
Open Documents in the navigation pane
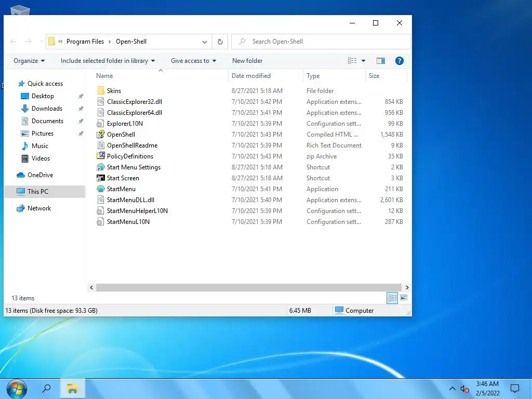(47, 121)
